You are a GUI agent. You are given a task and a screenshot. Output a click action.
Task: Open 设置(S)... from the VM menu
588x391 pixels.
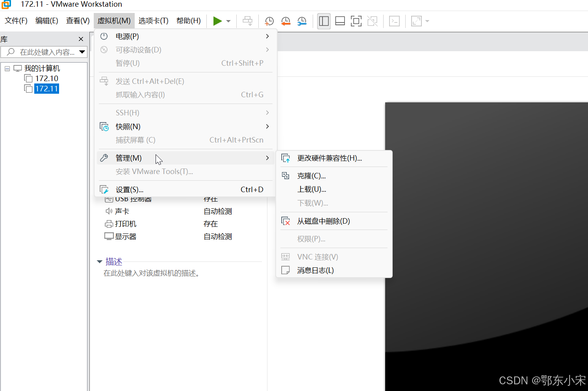[x=185, y=189]
